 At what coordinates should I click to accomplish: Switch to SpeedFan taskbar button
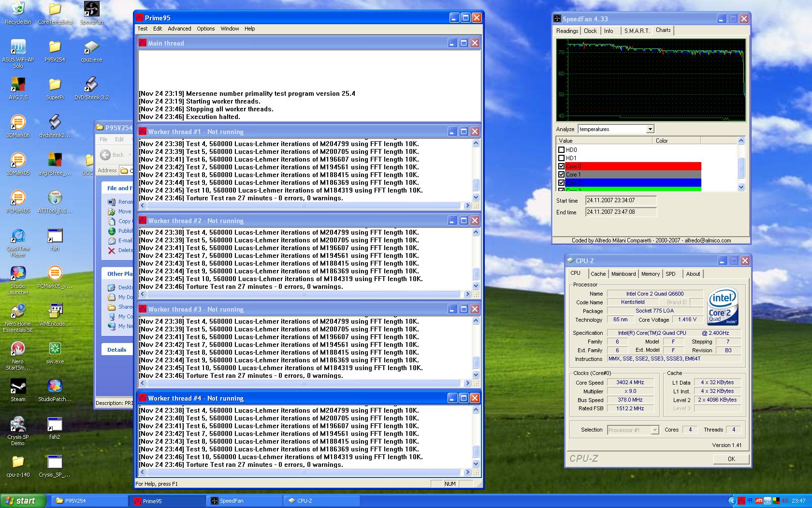click(244, 501)
